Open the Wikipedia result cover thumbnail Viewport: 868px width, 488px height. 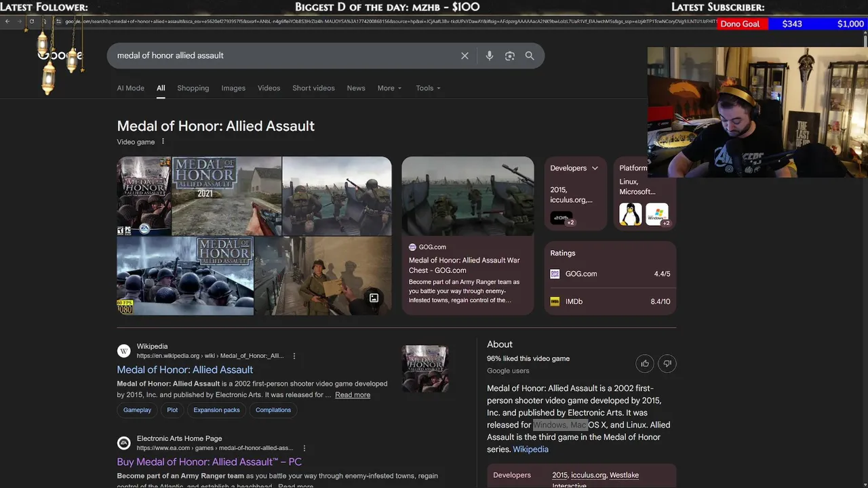425,369
